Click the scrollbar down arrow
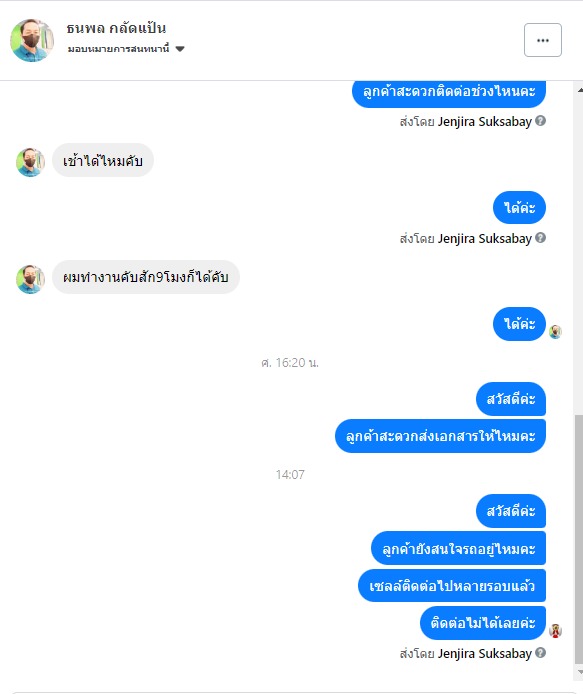The image size is (583, 694). click(x=579, y=672)
